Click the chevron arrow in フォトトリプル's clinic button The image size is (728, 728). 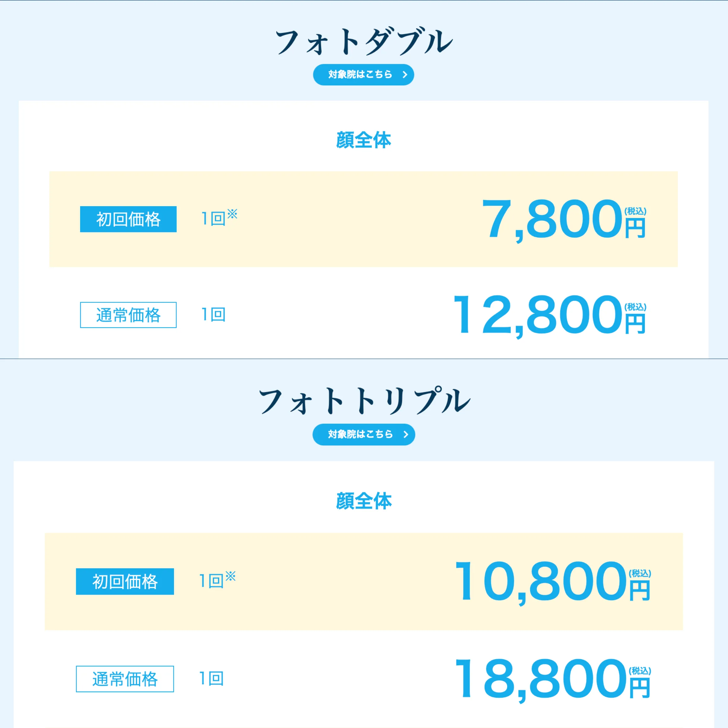tap(406, 434)
